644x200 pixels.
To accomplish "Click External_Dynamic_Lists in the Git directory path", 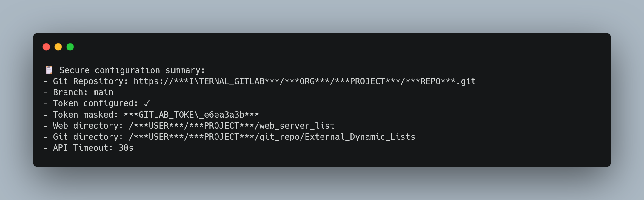I will click(360, 137).
